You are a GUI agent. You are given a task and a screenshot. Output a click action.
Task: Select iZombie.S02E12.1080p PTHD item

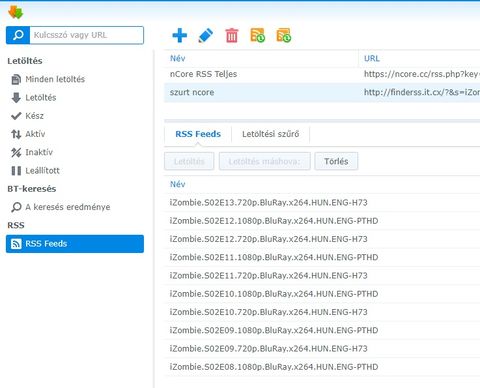pyautogui.click(x=322, y=221)
